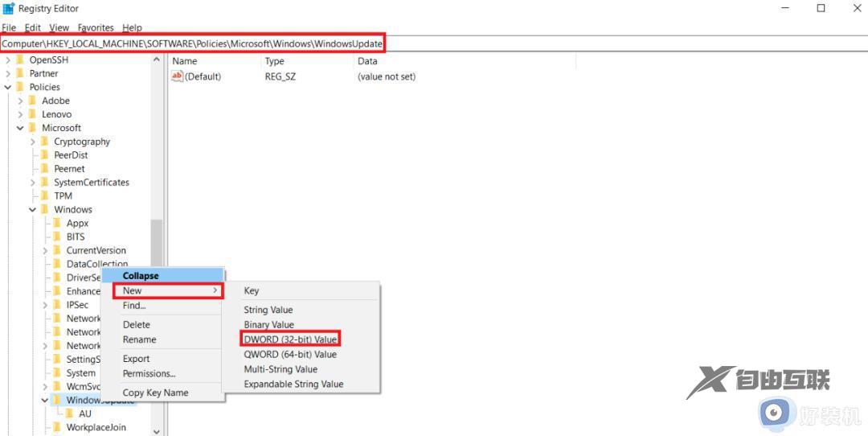Screen dimensions: 868x436
Task: Select the AU subkey folder icon
Action: pyautogui.click(x=70, y=414)
